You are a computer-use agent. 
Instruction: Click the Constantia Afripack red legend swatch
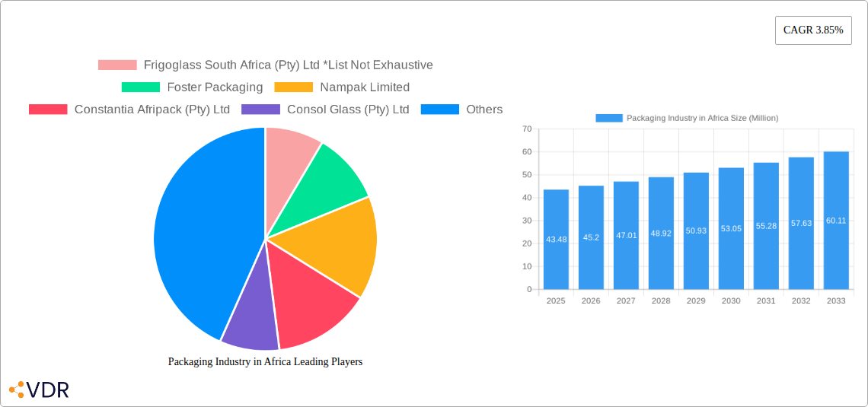48,110
